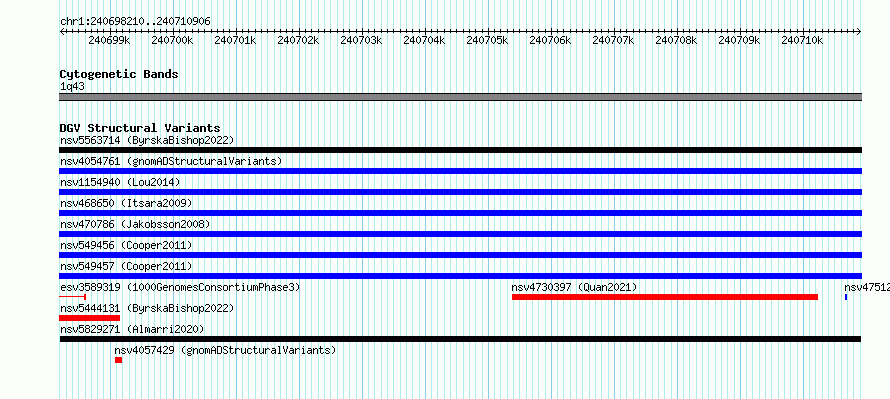This screenshot has width=890, height=399.
Task: Select the blue nsv4054761 variant bar
Action: [460, 171]
